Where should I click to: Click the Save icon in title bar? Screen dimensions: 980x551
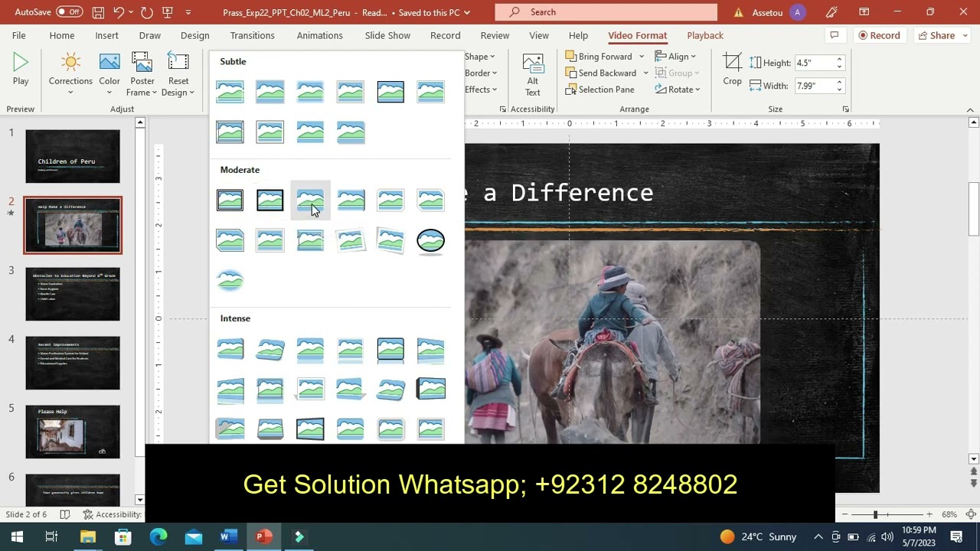pos(98,12)
